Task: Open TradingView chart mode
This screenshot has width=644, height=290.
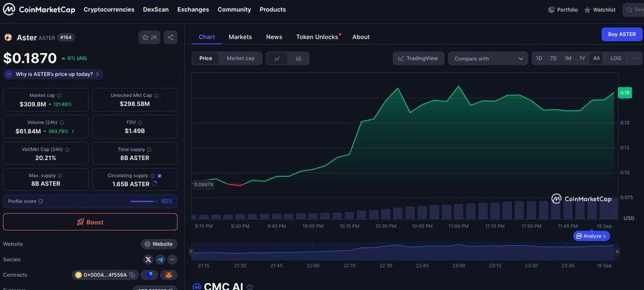Action: pyautogui.click(x=419, y=58)
